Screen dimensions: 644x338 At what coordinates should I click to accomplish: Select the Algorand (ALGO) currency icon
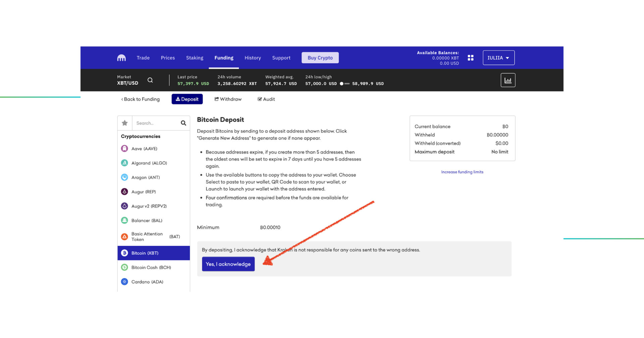124,163
